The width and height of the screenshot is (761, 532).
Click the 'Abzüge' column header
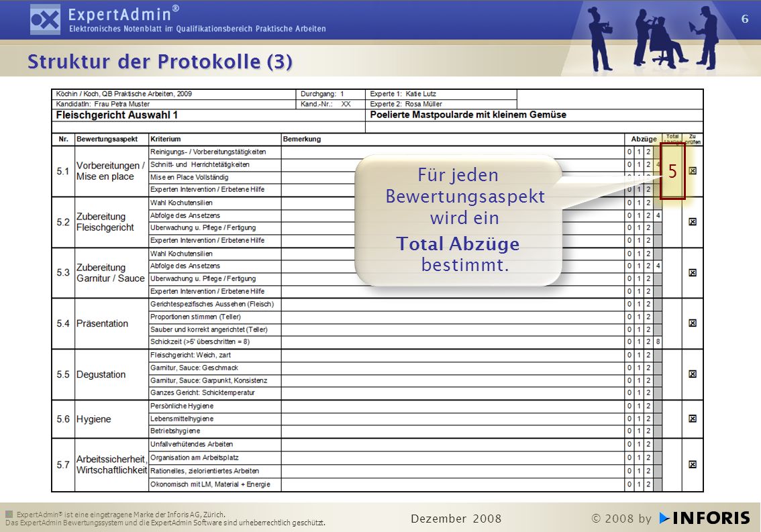[x=644, y=140]
